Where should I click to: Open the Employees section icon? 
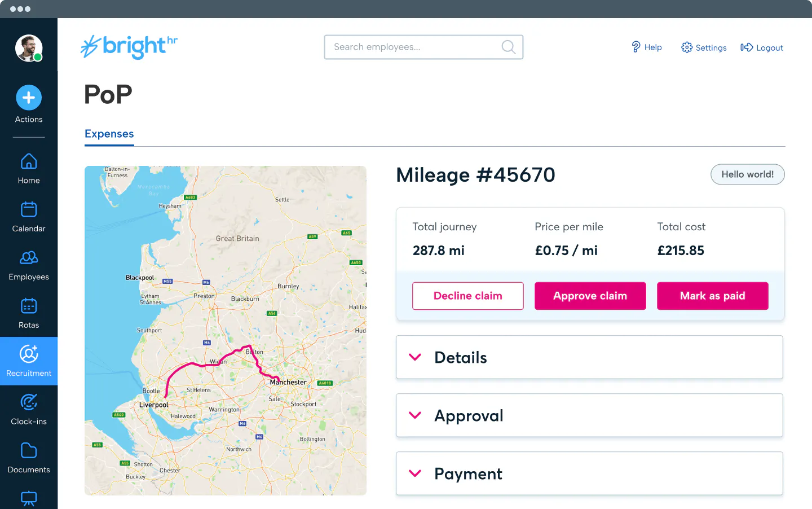tap(29, 258)
